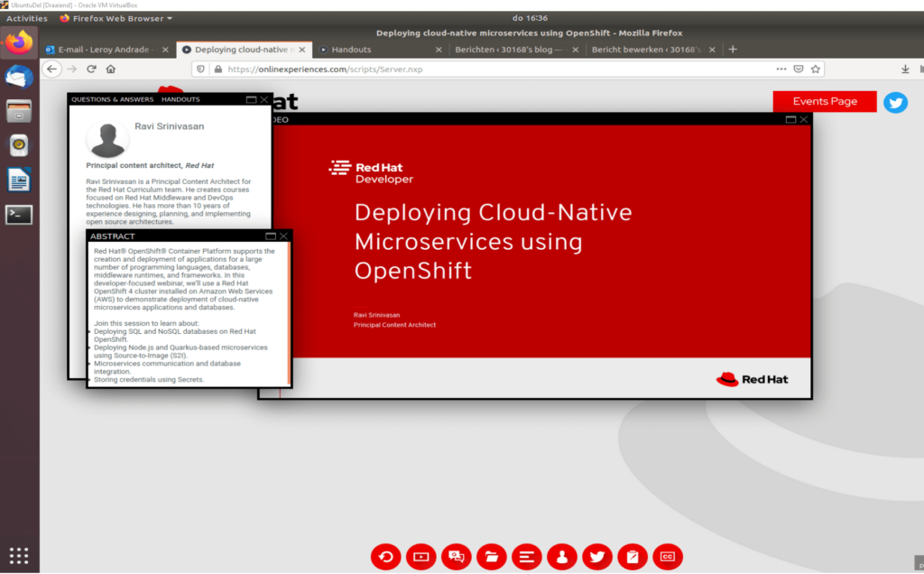
Task: Open the Q&A chat bubbles icon
Action: click(x=456, y=557)
